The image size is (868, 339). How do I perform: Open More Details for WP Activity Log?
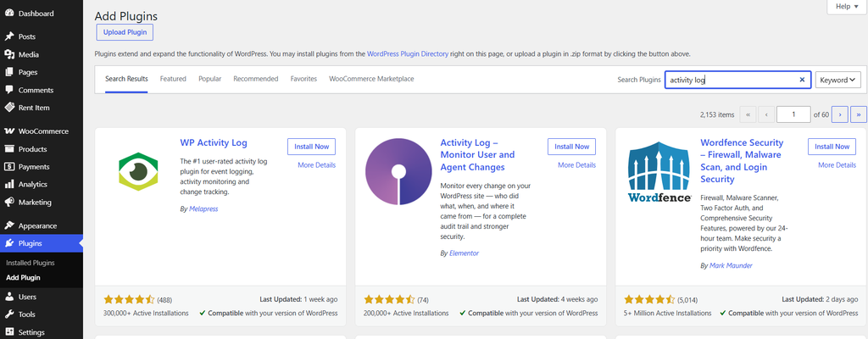tap(317, 165)
